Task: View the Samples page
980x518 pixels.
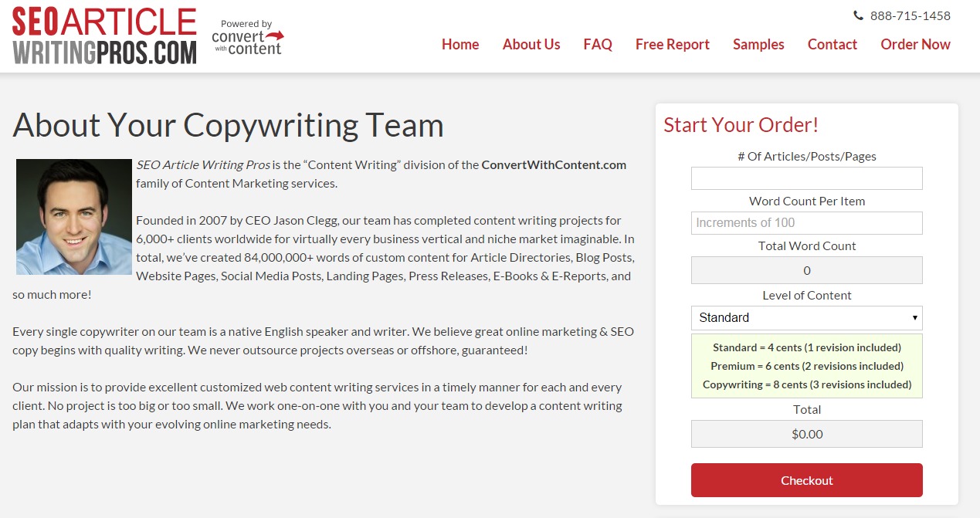Action: click(758, 45)
